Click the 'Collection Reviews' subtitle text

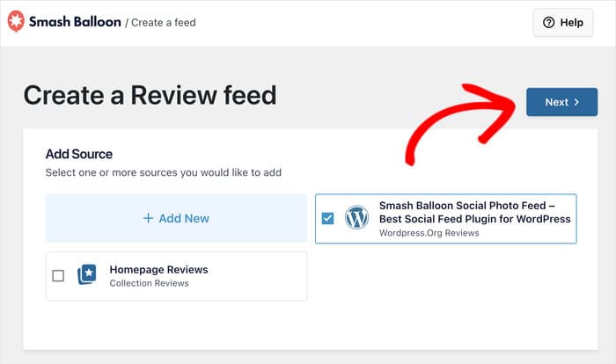[150, 283]
